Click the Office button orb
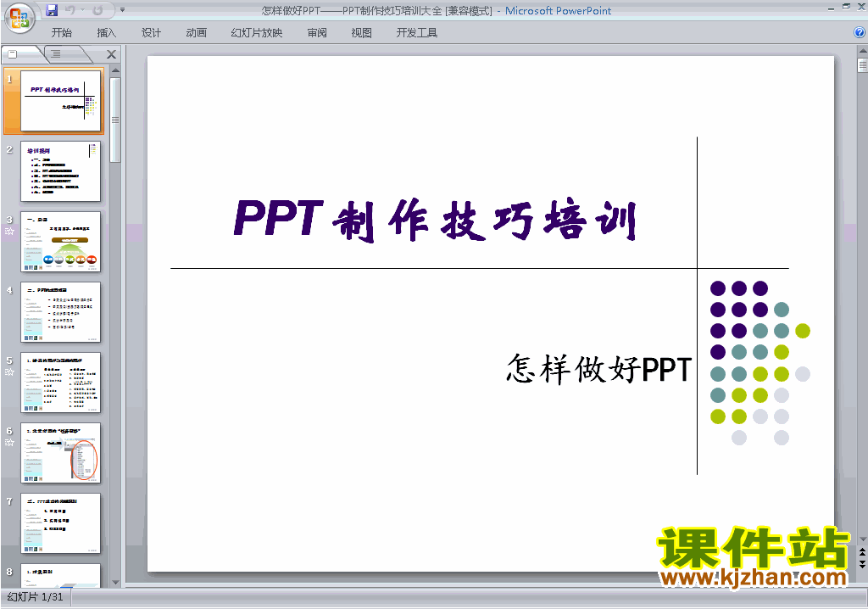Image resolution: width=868 pixels, height=609 pixels. tap(19, 18)
